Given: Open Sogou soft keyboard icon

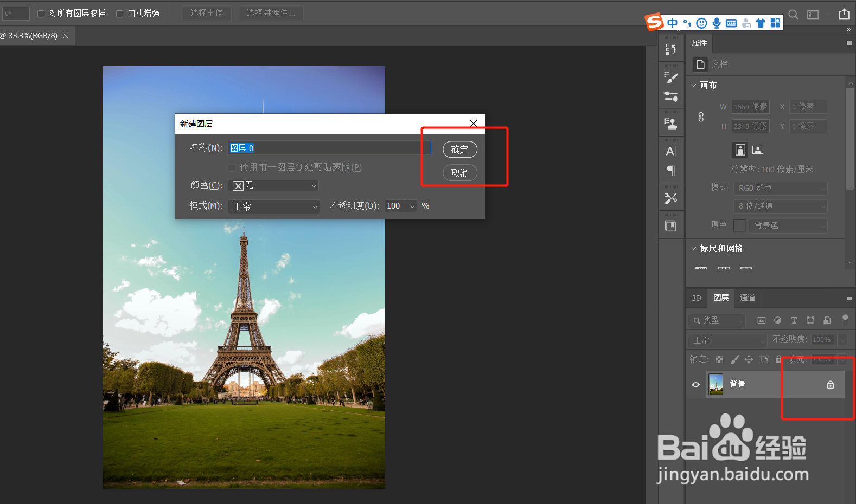Looking at the screenshot, I should 731,23.
